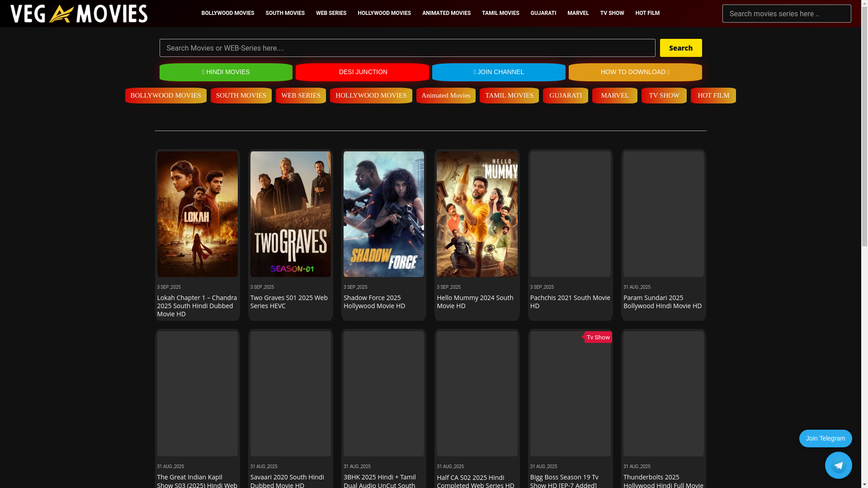Click the Tv Show tag on Bigg Boss
Image resolution: width=868 pixels, height=488 pixels.
tap(598, 337)
